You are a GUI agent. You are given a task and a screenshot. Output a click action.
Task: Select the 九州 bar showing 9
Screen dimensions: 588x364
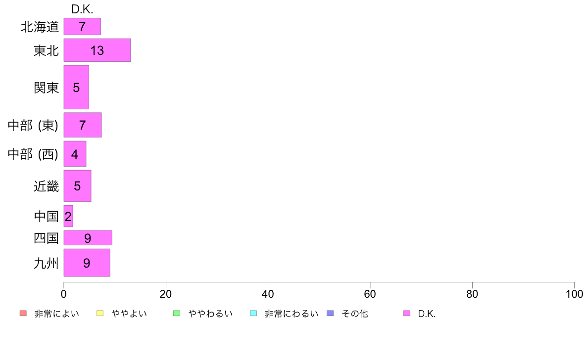87,263
